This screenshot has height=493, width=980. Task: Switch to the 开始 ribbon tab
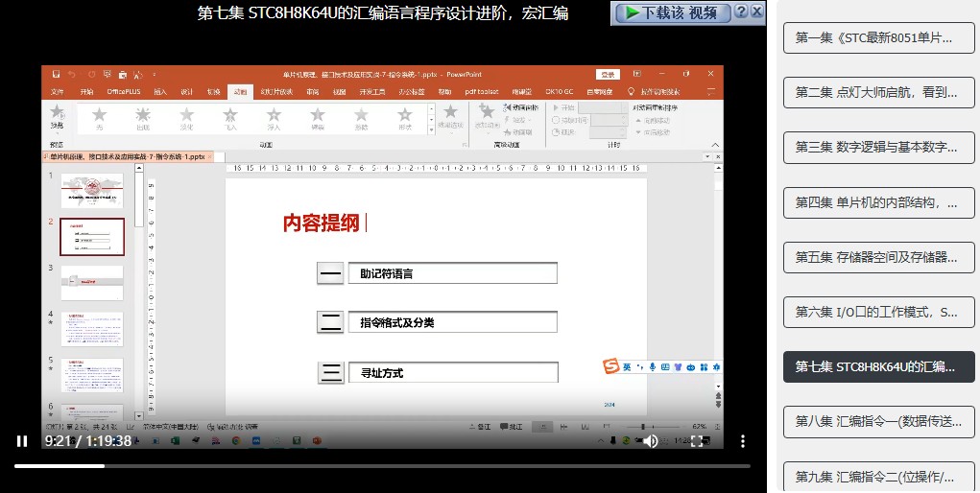86,92
